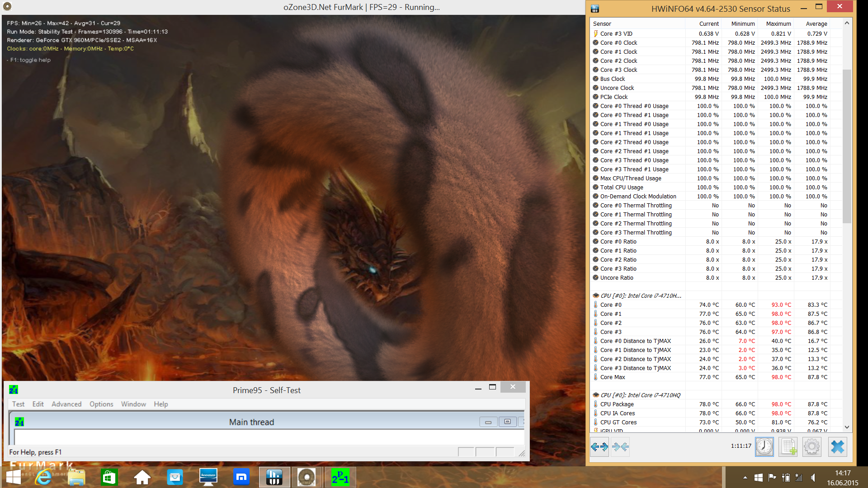Image resolution: width=868 pixels, height=488 pixels.
Task: Open the Advanced menu in Prime95
Action: click(x=66, y=404)
